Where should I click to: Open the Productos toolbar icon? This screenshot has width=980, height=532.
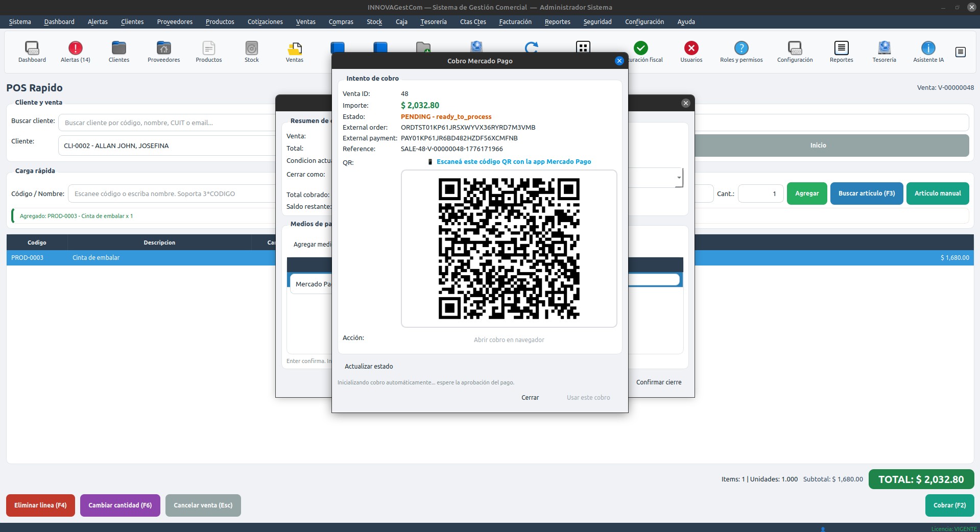tap(208, 52)
